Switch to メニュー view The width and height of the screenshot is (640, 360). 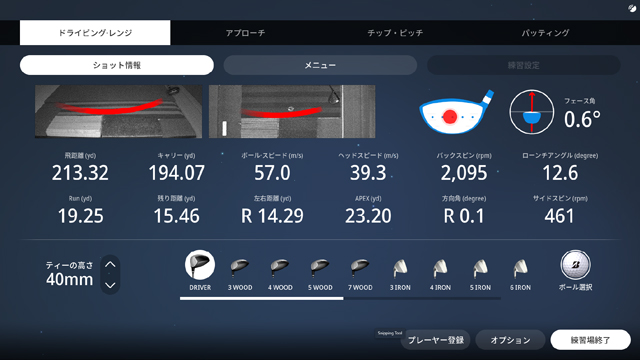tap(320, 65)
